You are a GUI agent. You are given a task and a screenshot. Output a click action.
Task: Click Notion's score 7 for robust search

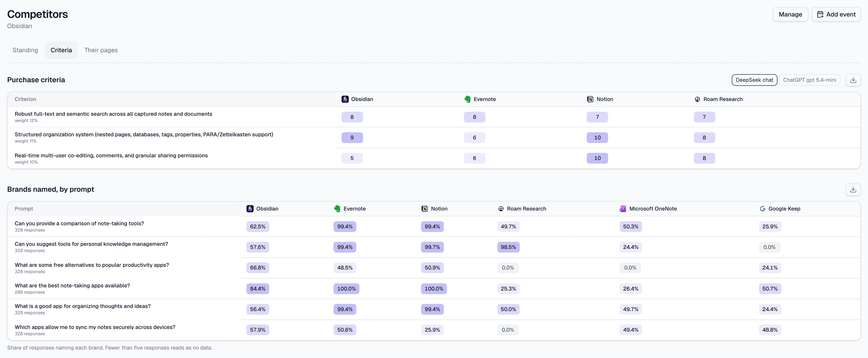[x=597, y=117]
